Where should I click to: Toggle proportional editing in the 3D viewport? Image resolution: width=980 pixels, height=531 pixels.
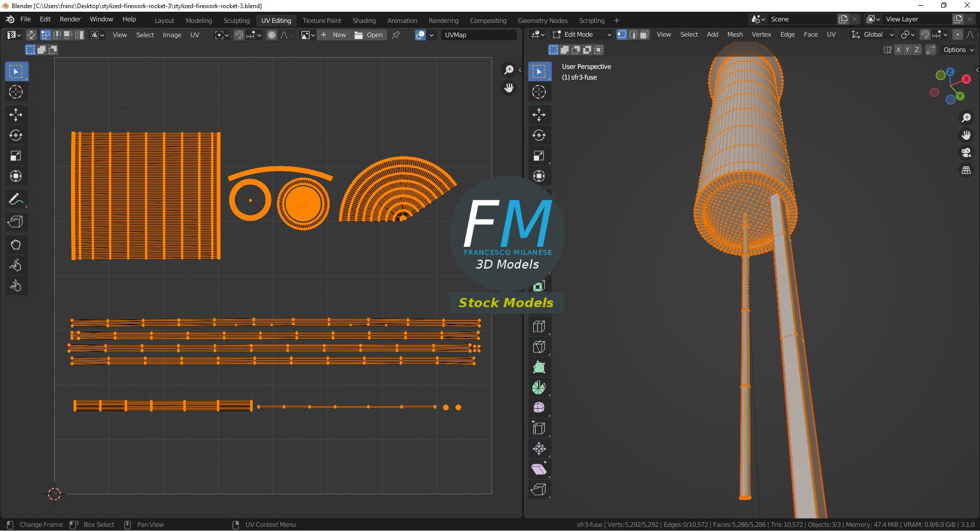(958, 35)
